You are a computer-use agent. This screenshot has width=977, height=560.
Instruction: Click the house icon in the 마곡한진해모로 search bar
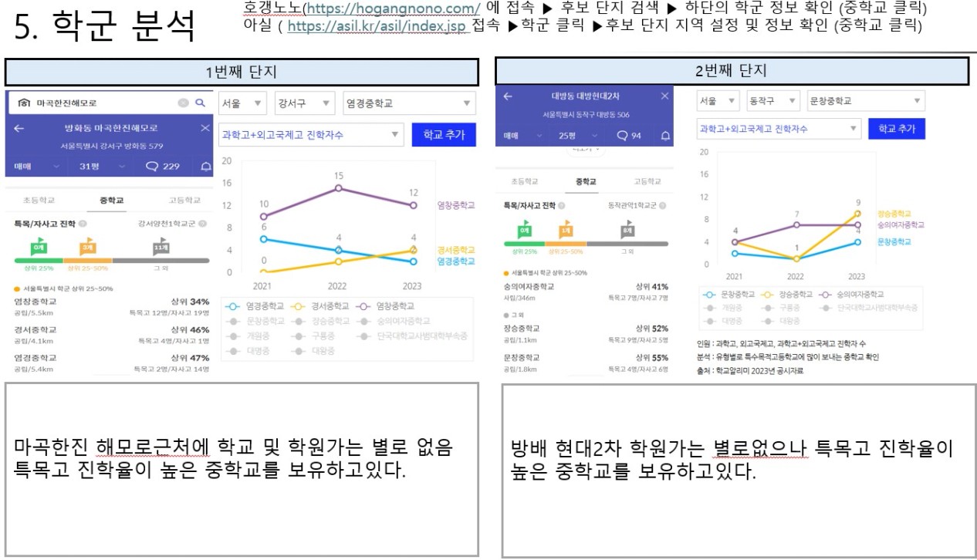point(24,103)
